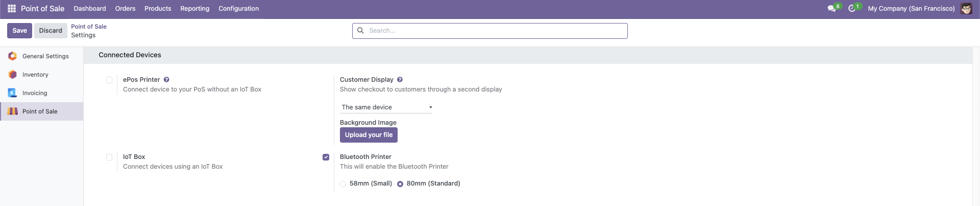Click the Save button
This screenshot has width=980, height=206.
pyautogui.click(x=20, y=31)
